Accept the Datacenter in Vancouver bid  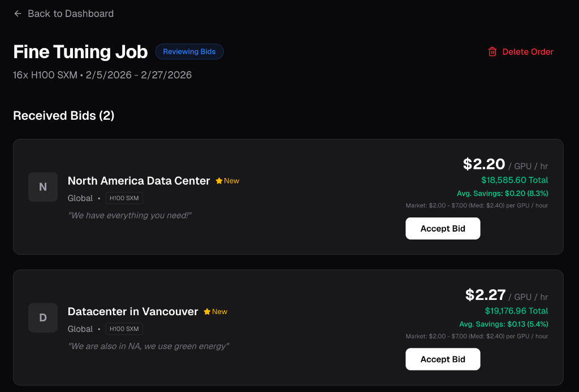443,359
